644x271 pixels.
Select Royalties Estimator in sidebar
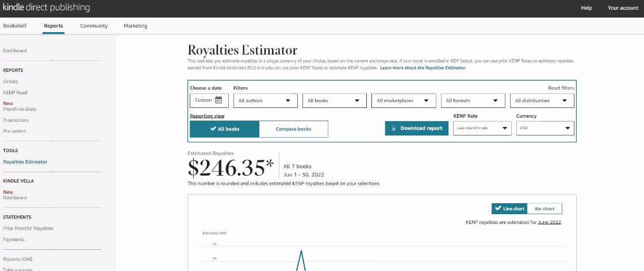point(25,162)
